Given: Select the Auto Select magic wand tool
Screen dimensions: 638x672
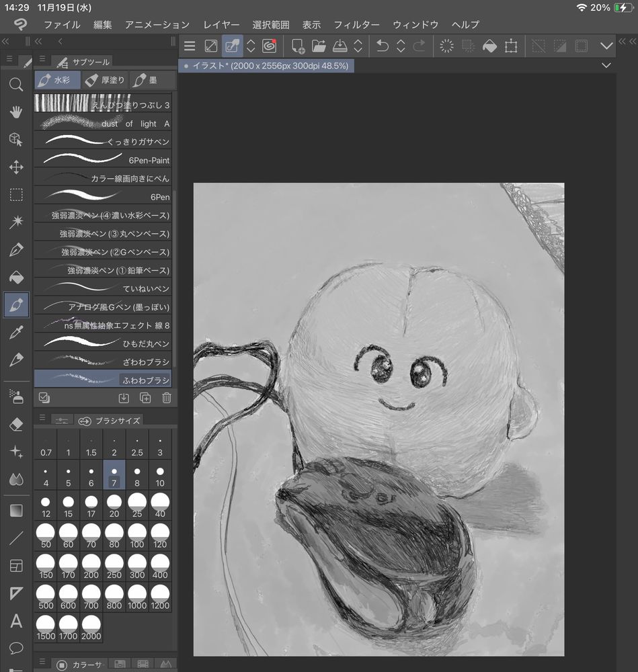Looking at the screenshot, I should pyautogui.click(x=16, y=222).
